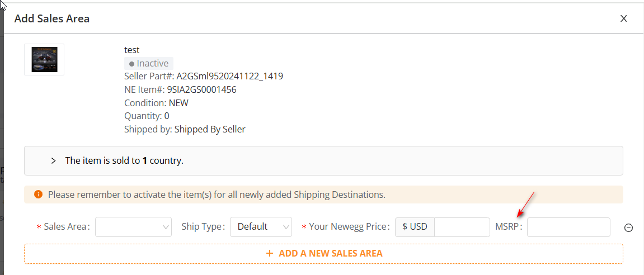Click the Add Sales Area dialog title
This screenshot has height=275, width=644.
pos(51,18)
